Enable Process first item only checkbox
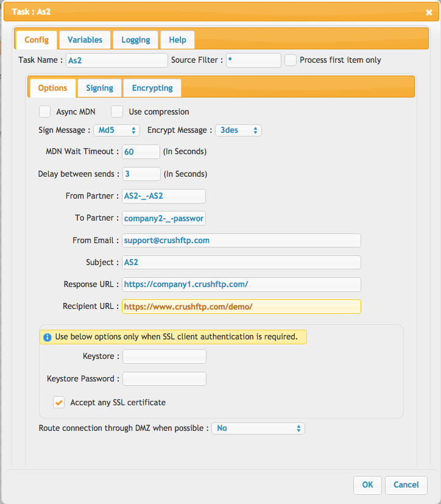Image resolution: width=441 pixels, height=504 pixels. tap(291, 60)
